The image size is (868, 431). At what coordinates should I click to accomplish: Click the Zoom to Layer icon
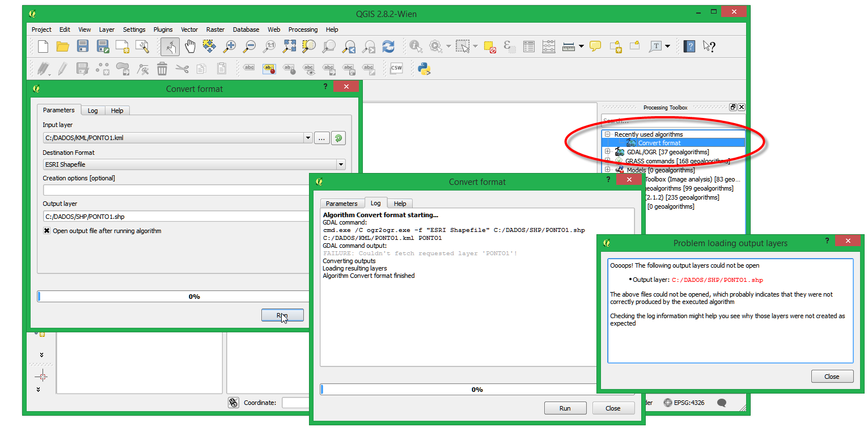[x=329, y=47]
